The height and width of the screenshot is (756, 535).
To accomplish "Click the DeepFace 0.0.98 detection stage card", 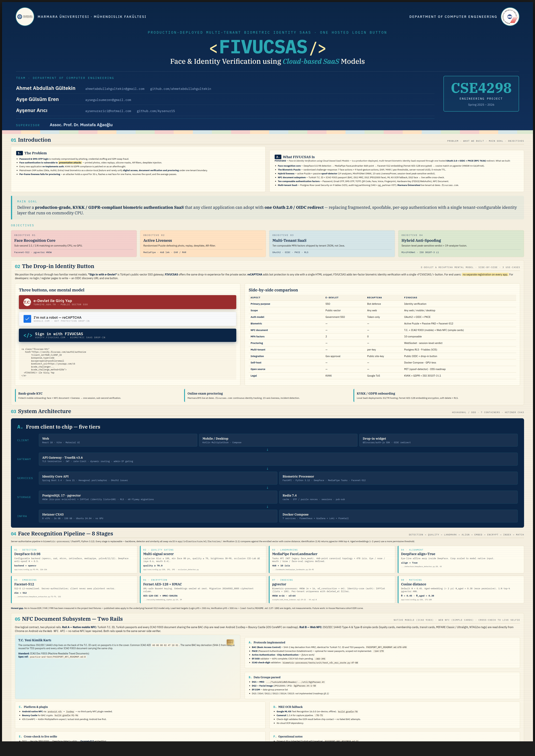I will (x=74, y=559).
